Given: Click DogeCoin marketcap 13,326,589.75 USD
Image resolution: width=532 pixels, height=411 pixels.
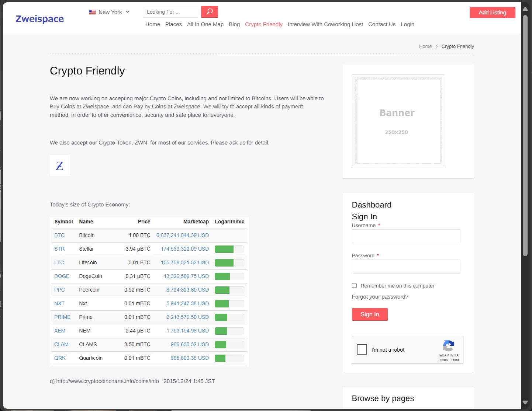Looking at the screenshot, I should 186,276.
